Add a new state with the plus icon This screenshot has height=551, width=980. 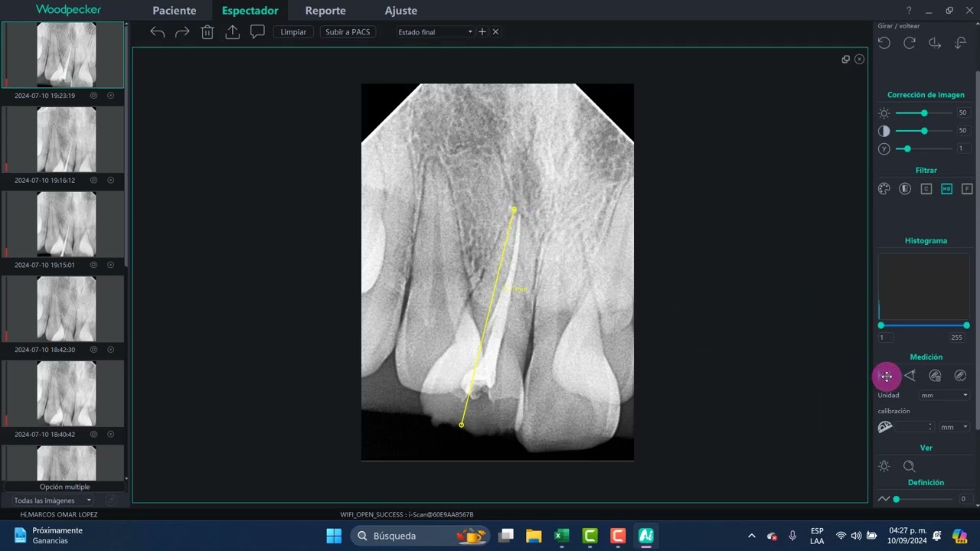click(482, 32)
